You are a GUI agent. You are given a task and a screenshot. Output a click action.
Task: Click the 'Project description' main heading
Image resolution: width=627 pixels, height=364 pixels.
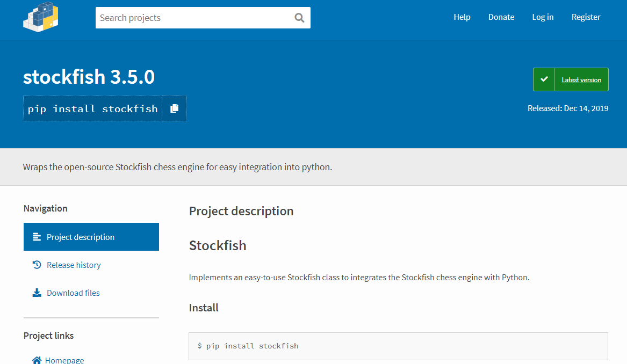241,211
